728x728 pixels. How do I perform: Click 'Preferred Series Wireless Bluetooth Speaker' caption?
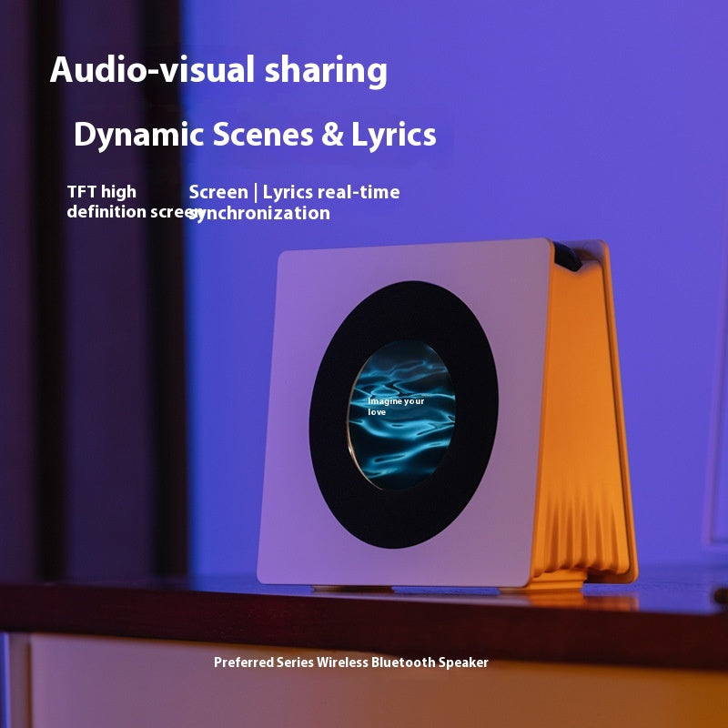[x=351, y=662]
